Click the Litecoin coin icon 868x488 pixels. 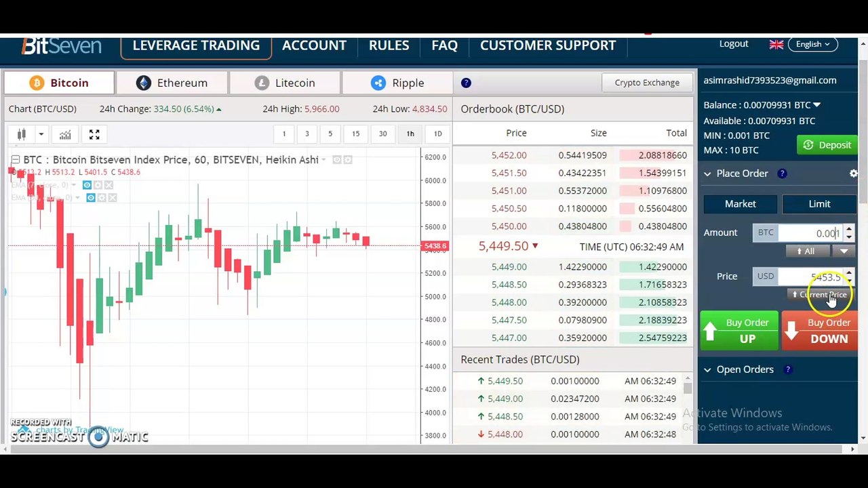(262, 83)
